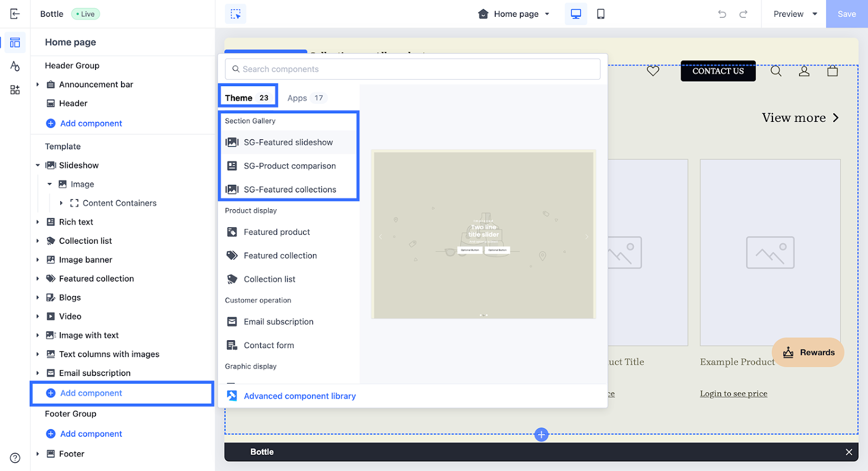868x471 pixels.
Task: Expand the Rich text section
Action: [x=37, y=222]
